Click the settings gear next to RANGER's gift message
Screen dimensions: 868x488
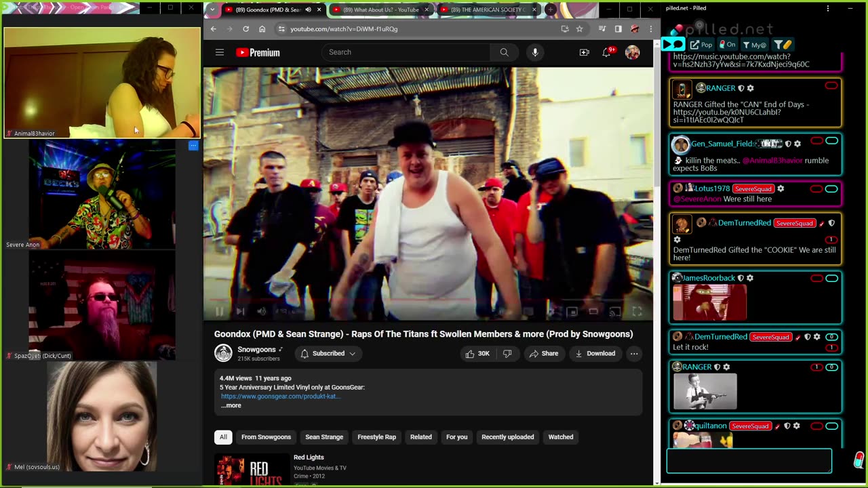pos(750,88)
